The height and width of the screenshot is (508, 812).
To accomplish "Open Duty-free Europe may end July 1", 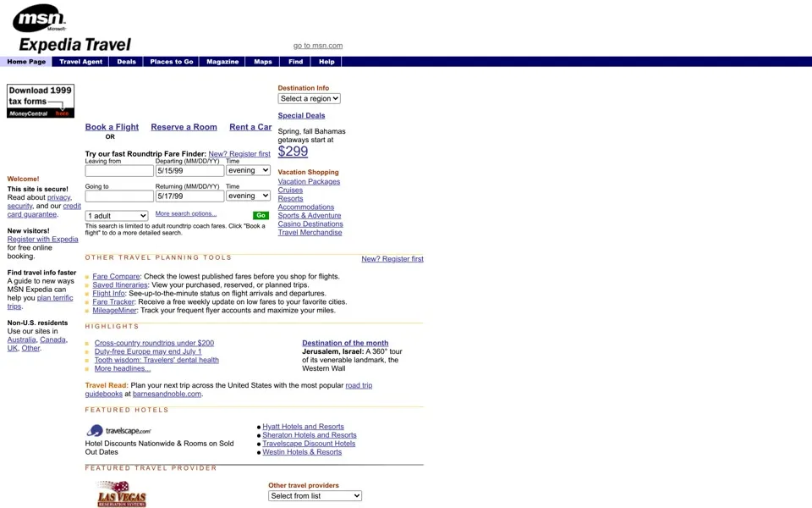I will 148,351.
